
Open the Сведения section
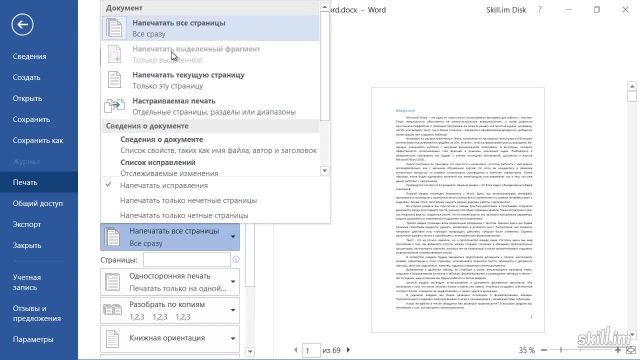click(29, 56)
